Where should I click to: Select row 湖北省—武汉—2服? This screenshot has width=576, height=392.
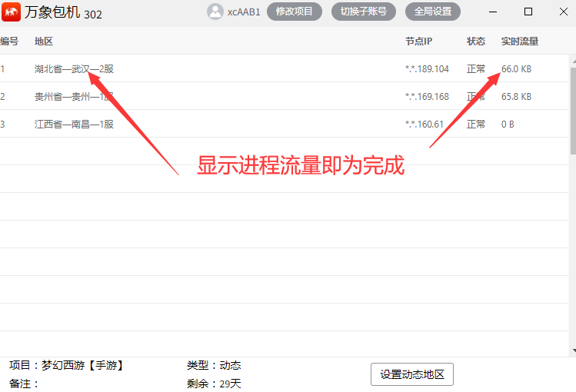point(285,68)
